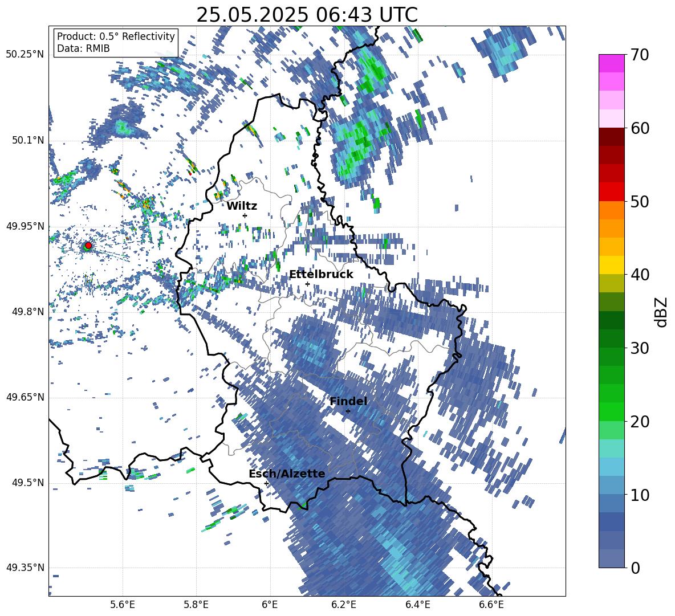Click the 49.95°N latitude label
Screen dimensions: 675x616
point(25,226)
